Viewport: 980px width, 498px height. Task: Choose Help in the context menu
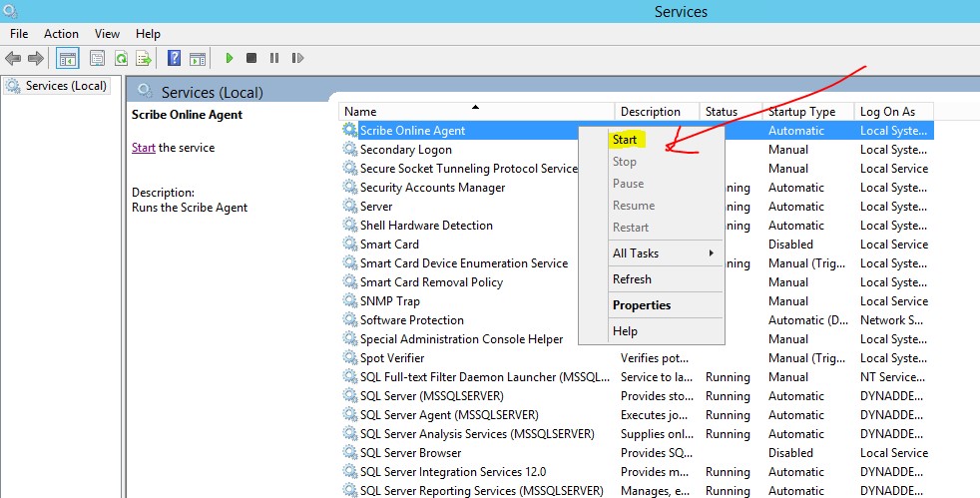tap(625, 331)
